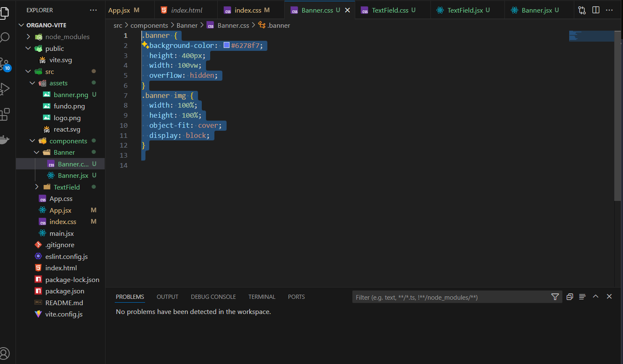This screenshot has height=364, width=623.
Task: Open Source Control view with 10 badge
Action: click(4, 64)
